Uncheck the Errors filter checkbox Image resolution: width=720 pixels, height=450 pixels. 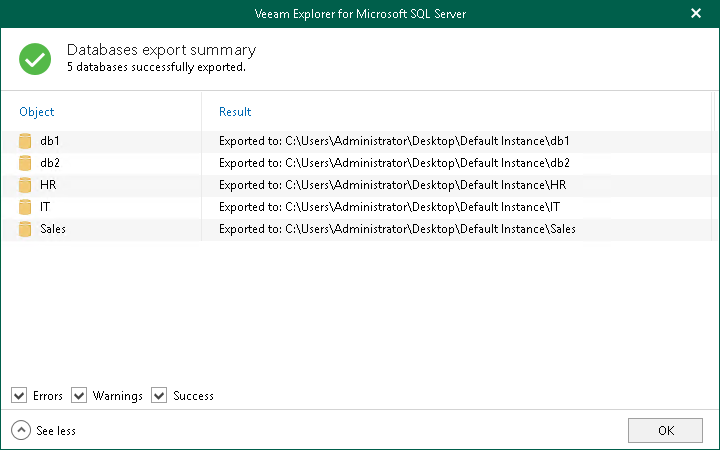coord(19,396)
